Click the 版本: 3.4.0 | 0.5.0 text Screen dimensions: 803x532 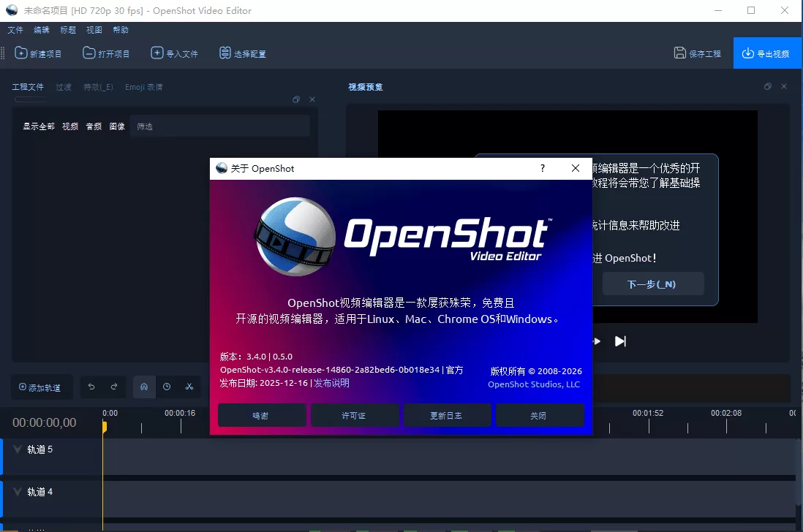point(256,357)
